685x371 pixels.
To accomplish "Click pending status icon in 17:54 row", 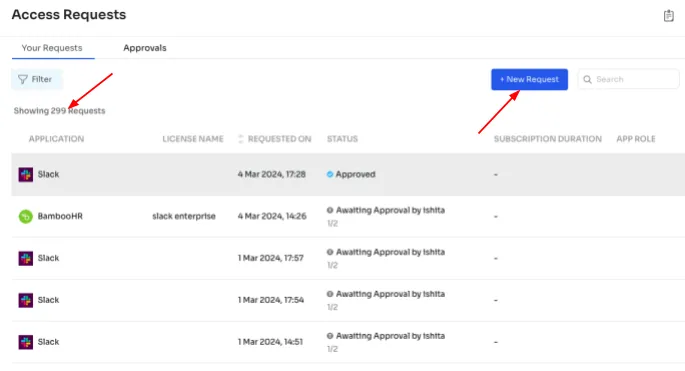I will point(330,294).
